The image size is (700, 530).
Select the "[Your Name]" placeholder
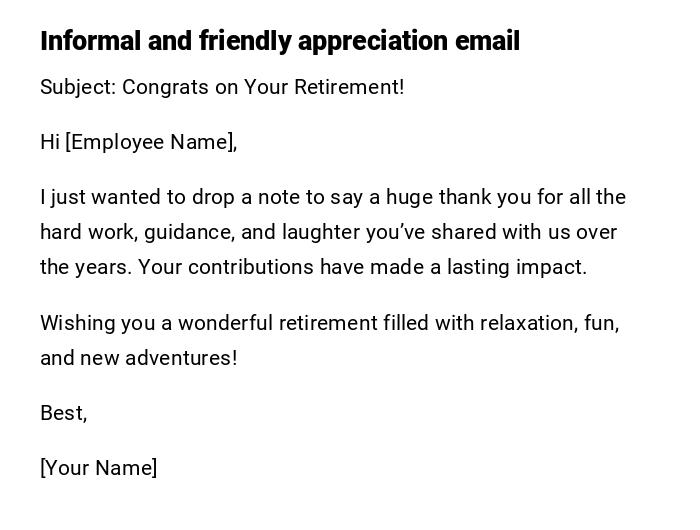coord(98,468)
